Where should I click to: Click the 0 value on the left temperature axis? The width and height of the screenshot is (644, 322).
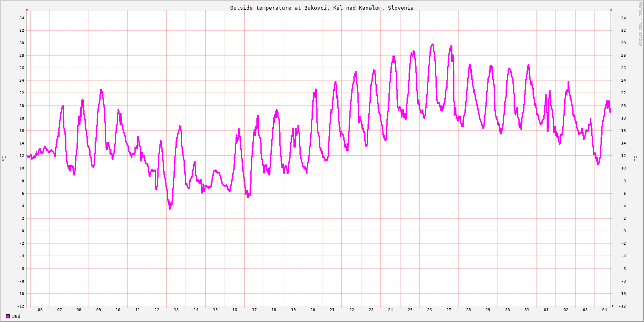[23, 231]
